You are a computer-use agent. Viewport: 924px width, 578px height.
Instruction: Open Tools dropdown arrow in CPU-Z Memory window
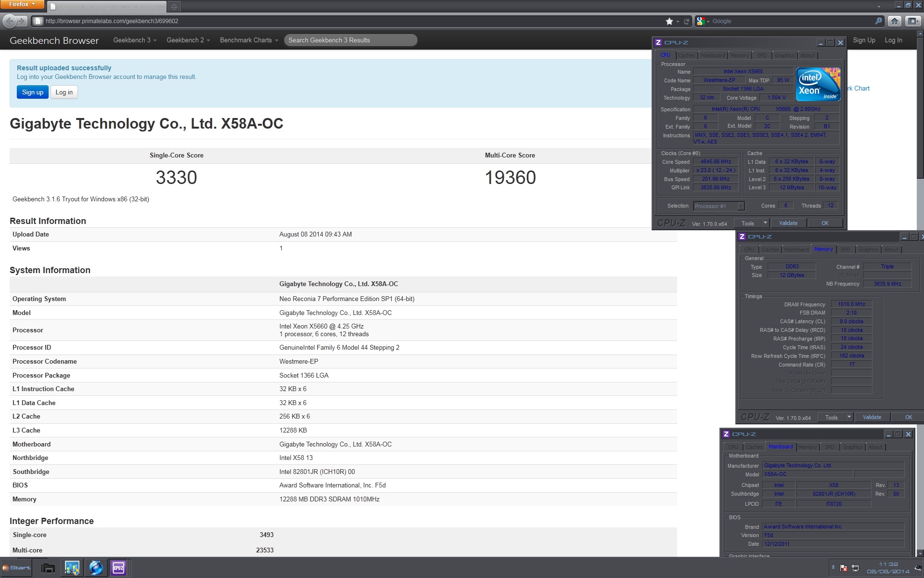click(849, 417)
